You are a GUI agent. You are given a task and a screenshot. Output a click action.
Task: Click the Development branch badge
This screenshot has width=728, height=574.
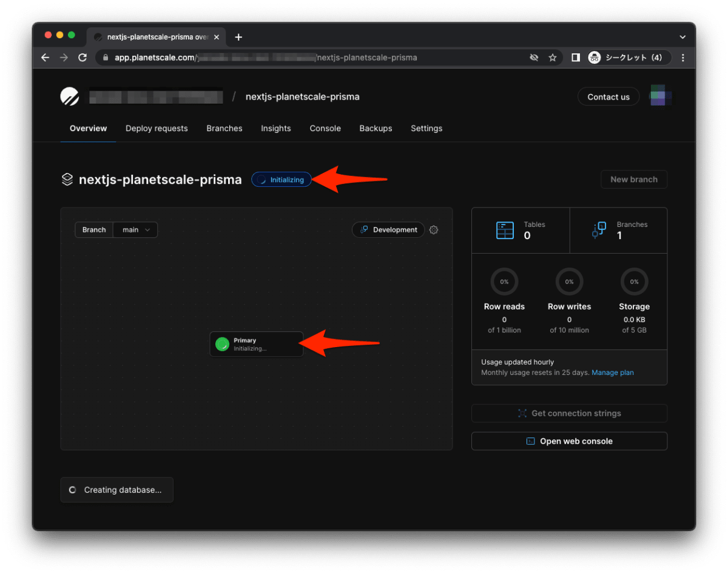point(388,230)
